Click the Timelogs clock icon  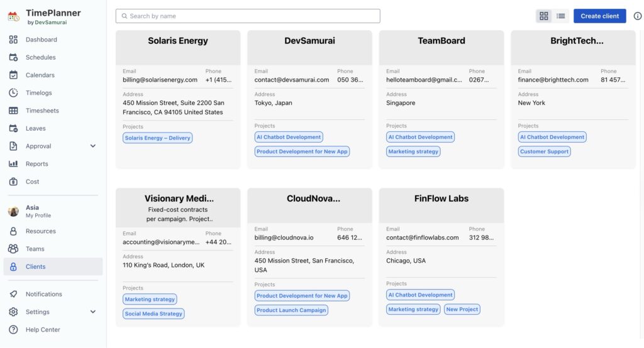(x=13, y=93)
